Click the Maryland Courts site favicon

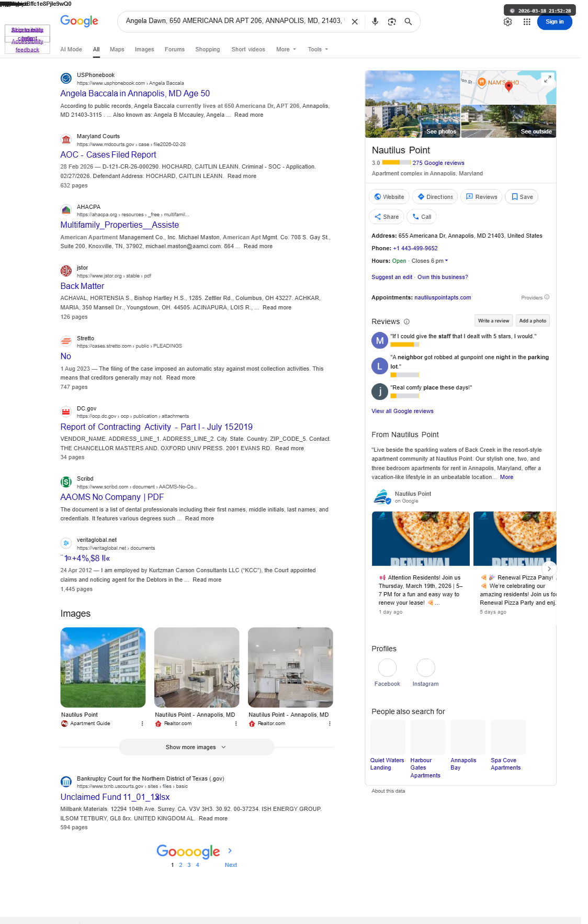point(66,140)
